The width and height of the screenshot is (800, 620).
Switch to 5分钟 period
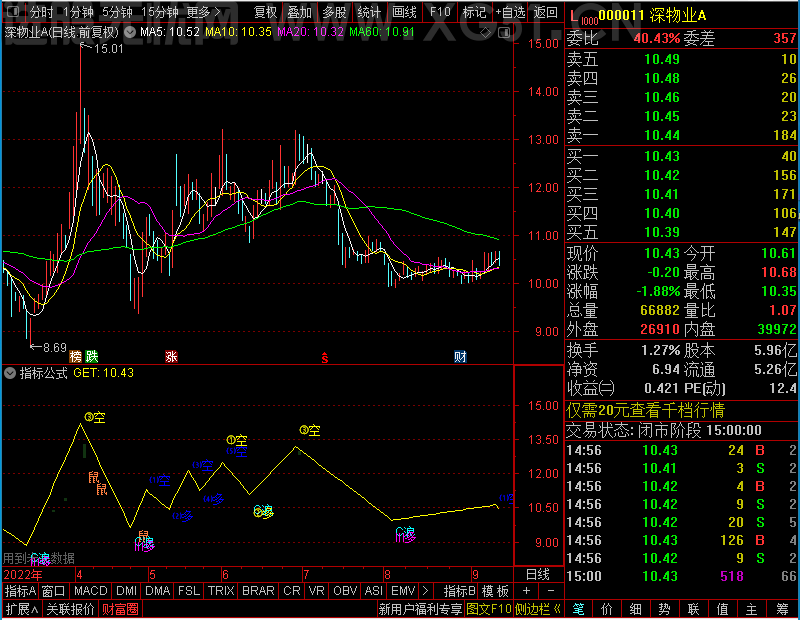click(x=117, y=12)
